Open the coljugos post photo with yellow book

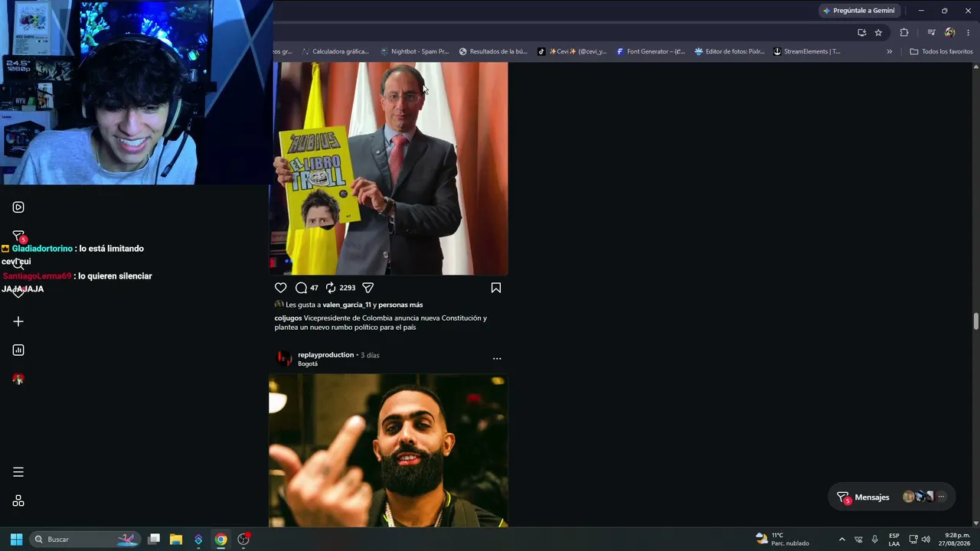point(388,168)
